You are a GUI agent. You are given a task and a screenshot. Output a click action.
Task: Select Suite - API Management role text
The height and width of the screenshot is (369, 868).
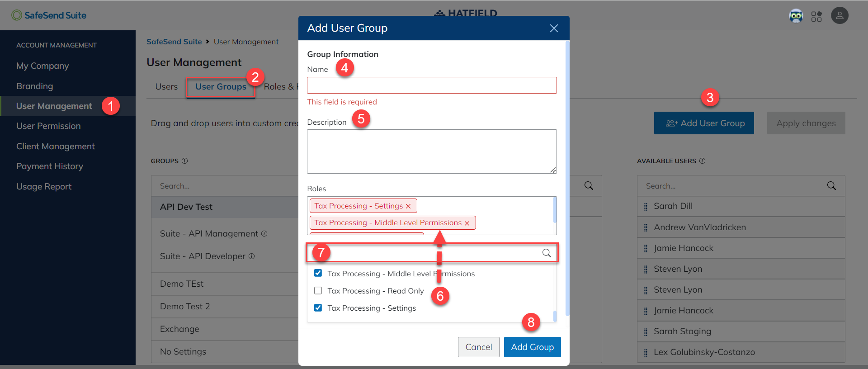(x=209, y=234)
